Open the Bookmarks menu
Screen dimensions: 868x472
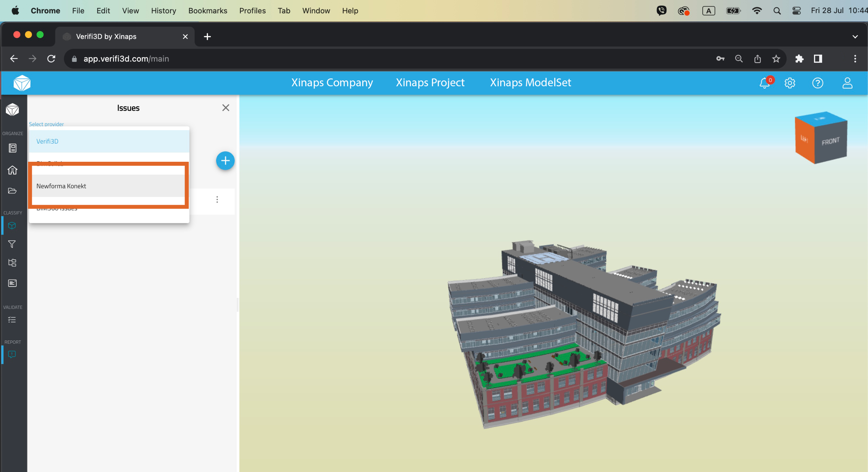208,11
